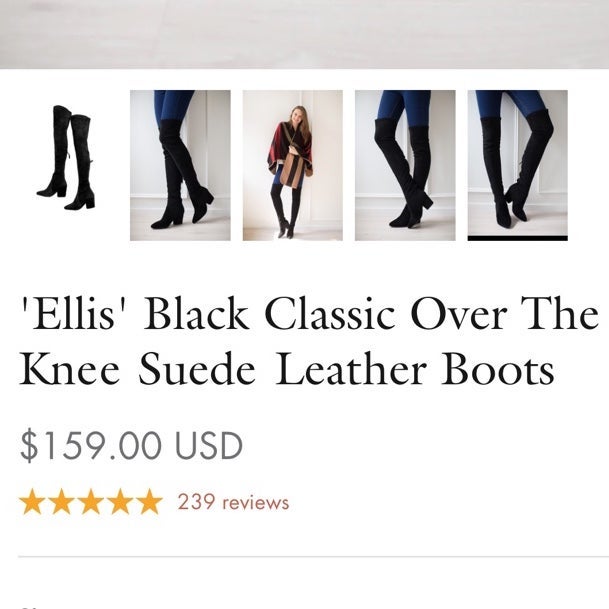This screenshot has height=609, width=609.
Task: Click the fourth gold rating star
Action: [120, 501]
